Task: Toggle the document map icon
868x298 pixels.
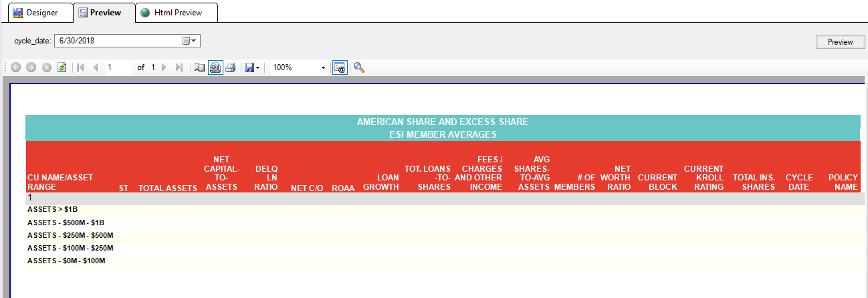Action: [x=199, y=67]
